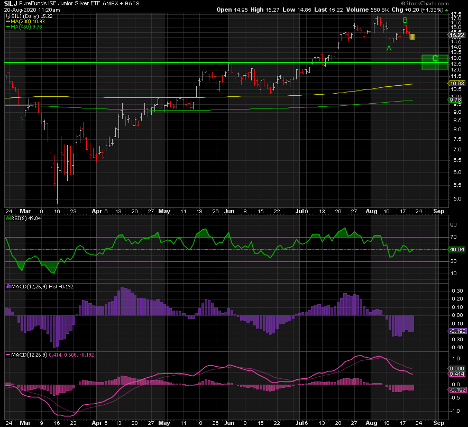Click the 'Chg' label in the quote header
The width and height of the screenshot is (468, 427).
[x=398, y=10]
